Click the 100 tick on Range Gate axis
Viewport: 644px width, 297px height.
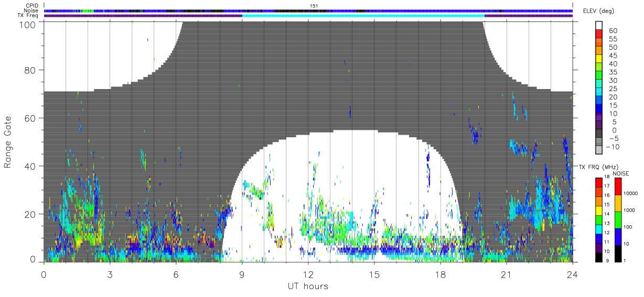[28, 24]
